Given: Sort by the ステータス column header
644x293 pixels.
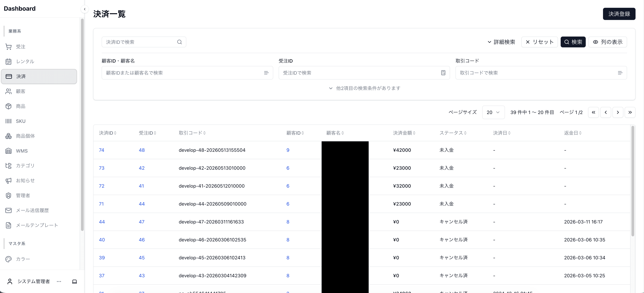Looking at the screenshot, I should (453, 133).
